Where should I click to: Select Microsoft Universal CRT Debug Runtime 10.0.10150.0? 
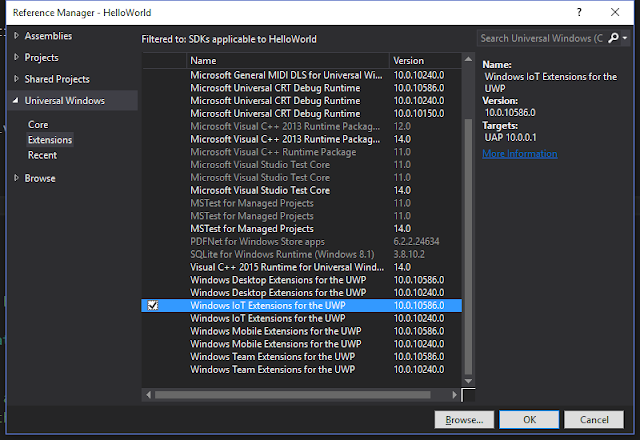click(x=302, y=113)
